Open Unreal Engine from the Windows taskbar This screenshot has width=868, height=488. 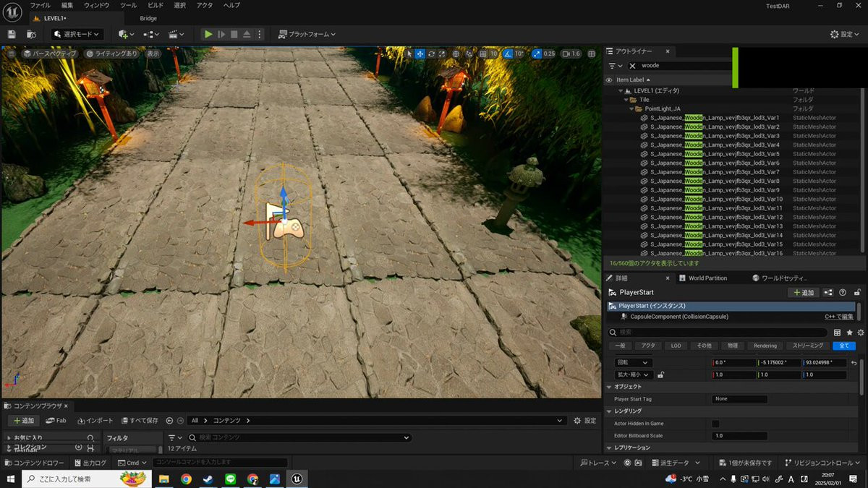[x=297, y=479]
